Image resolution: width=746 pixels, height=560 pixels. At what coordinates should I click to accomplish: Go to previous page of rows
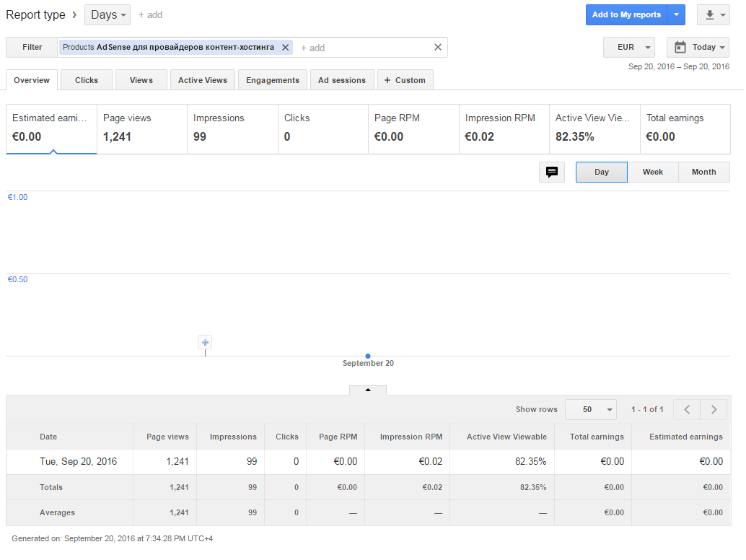coord(687,409)
